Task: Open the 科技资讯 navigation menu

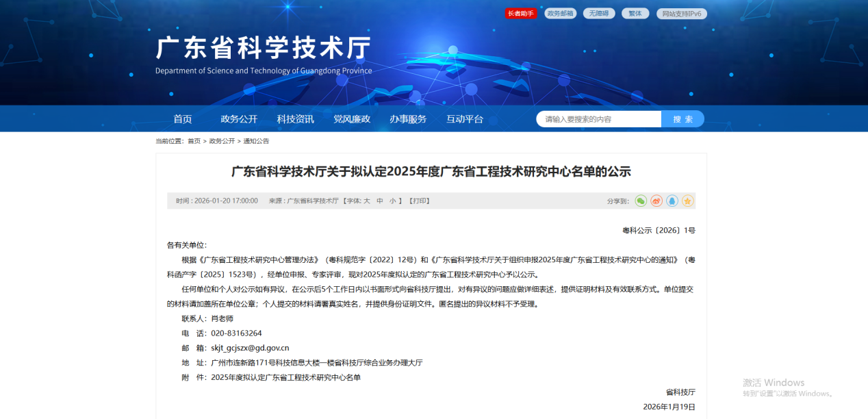Action: click(295, 119)
